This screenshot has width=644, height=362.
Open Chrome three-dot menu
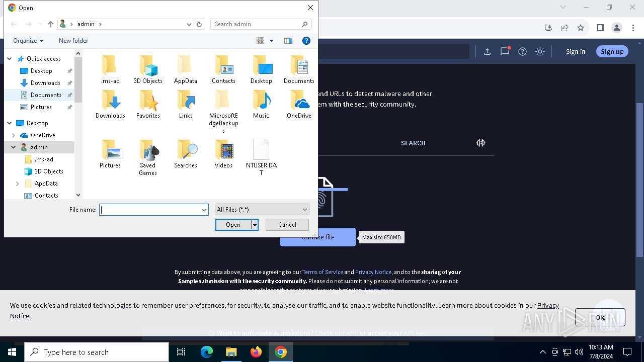click(633, 28)
